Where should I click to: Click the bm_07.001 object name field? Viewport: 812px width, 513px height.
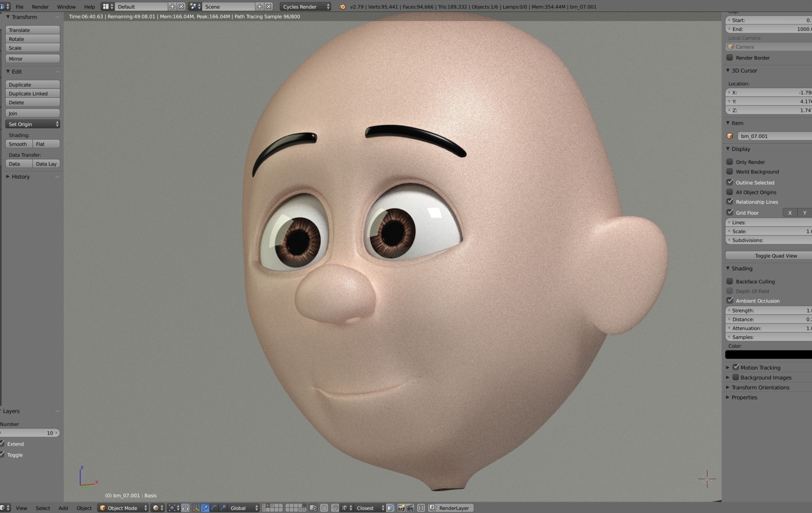pyautogui.click(x=774, y=136)
